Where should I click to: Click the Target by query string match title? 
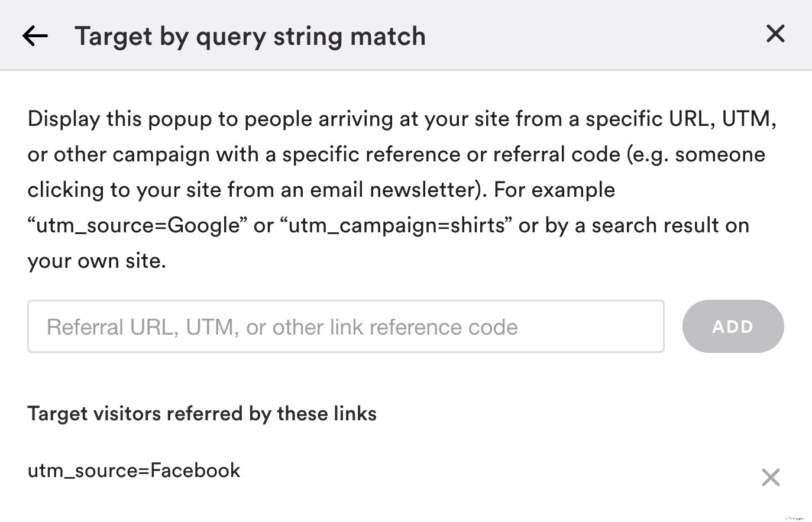coord(250,36)
